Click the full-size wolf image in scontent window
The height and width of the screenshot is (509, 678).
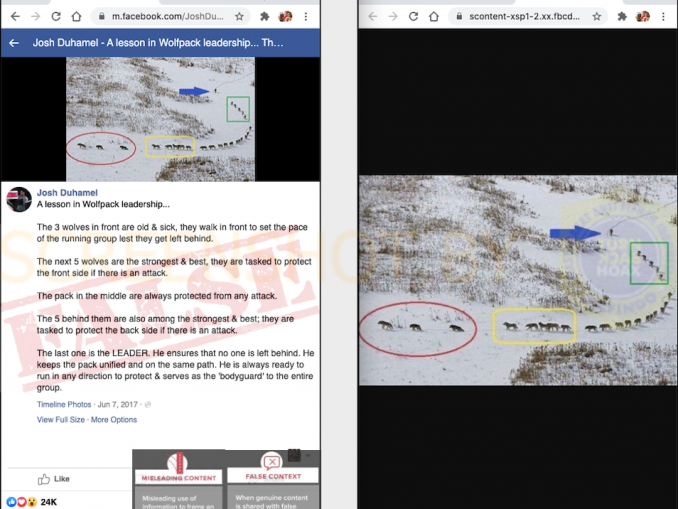point(518,280)
